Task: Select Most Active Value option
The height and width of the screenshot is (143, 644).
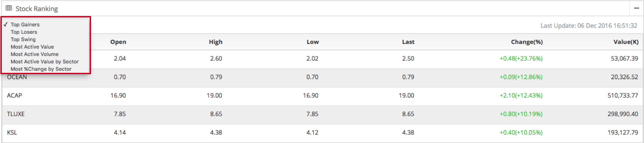Action: tap(32, 47)
